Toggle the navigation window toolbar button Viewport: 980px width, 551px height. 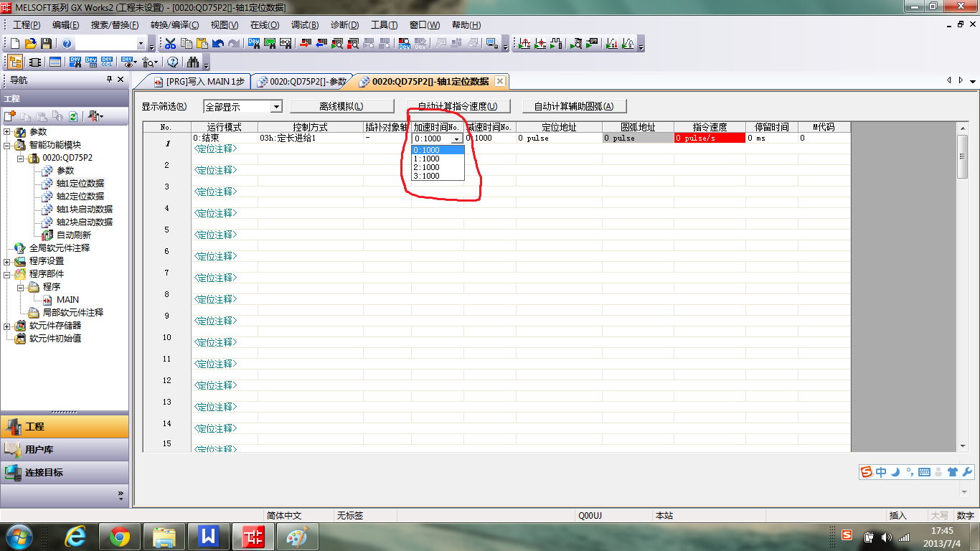[x=15, y=62]
